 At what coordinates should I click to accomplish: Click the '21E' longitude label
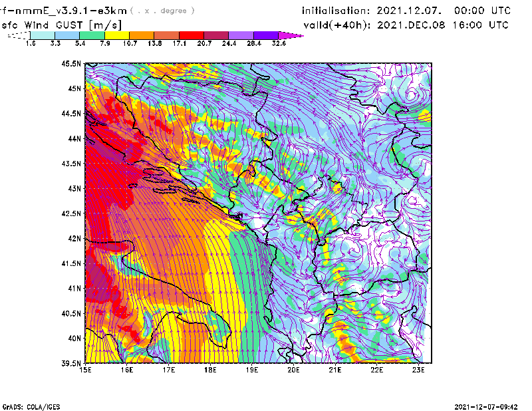click(x=335, y=370)
